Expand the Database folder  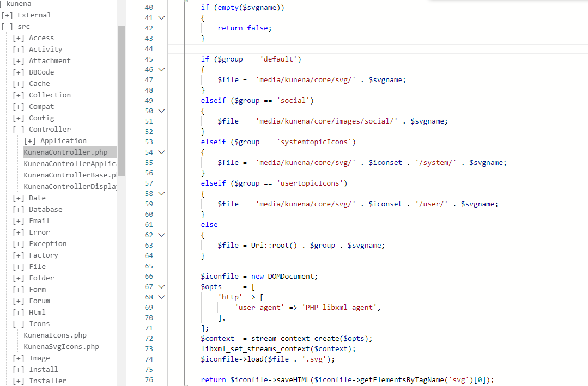click(x=19, y=210)
